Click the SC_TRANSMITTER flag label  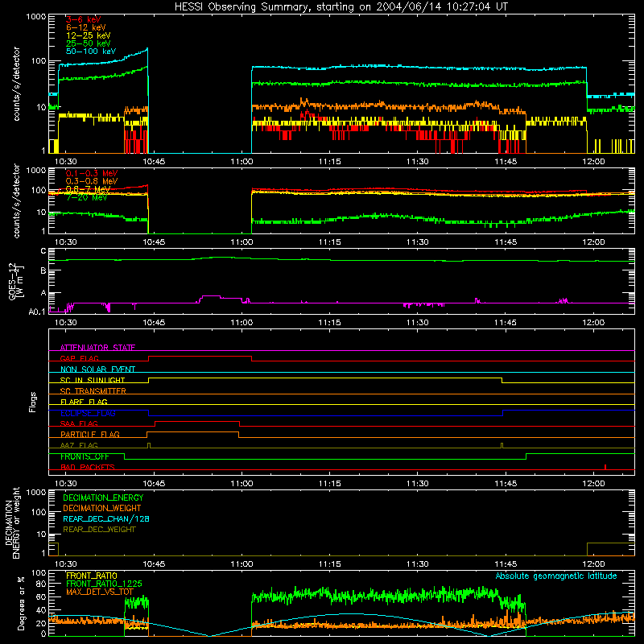93,391
